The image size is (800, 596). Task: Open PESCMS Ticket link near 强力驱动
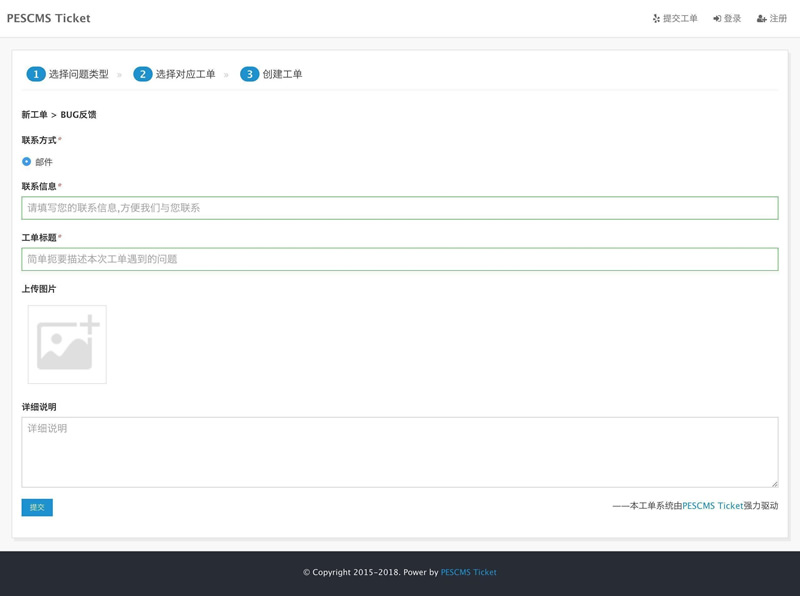click(713, 506)
